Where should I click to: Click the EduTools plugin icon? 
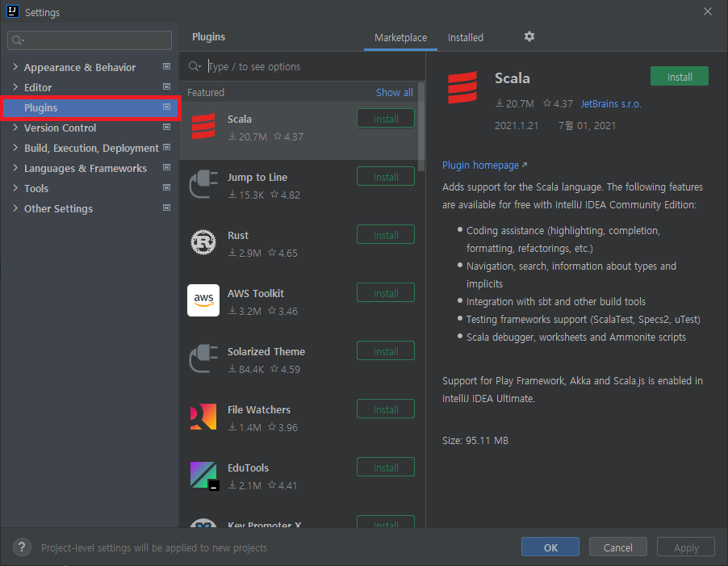coord(204,476)
